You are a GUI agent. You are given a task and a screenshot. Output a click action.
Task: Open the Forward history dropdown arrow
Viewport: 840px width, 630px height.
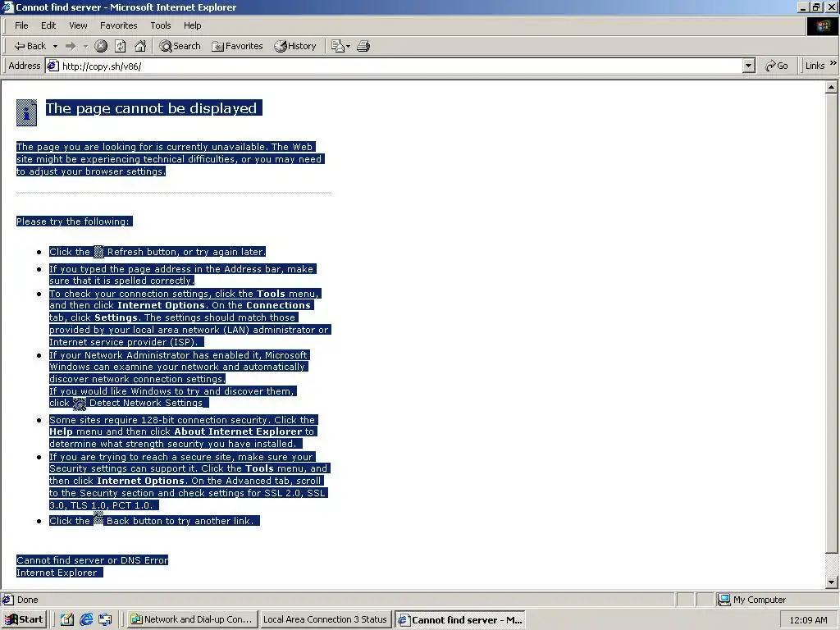pos(85,46)
